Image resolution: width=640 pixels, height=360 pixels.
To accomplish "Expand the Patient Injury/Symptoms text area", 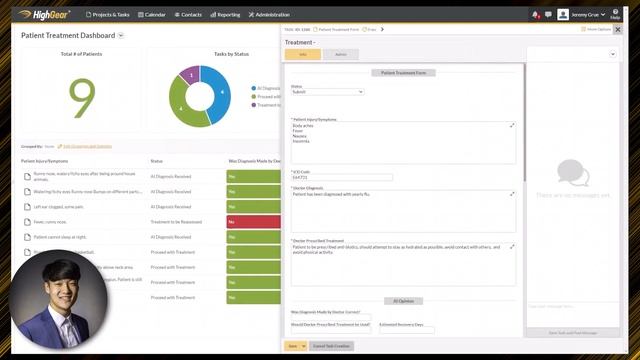I will [x=512, y=125].
